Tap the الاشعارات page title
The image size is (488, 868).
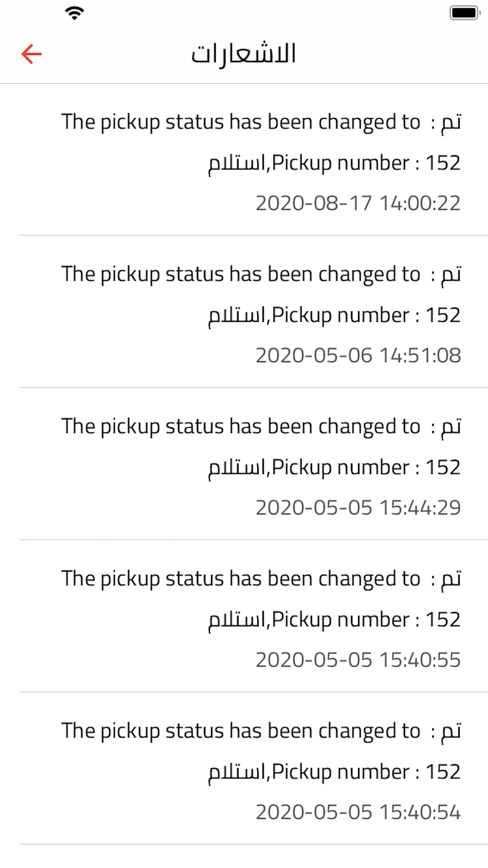coord(244,54)
